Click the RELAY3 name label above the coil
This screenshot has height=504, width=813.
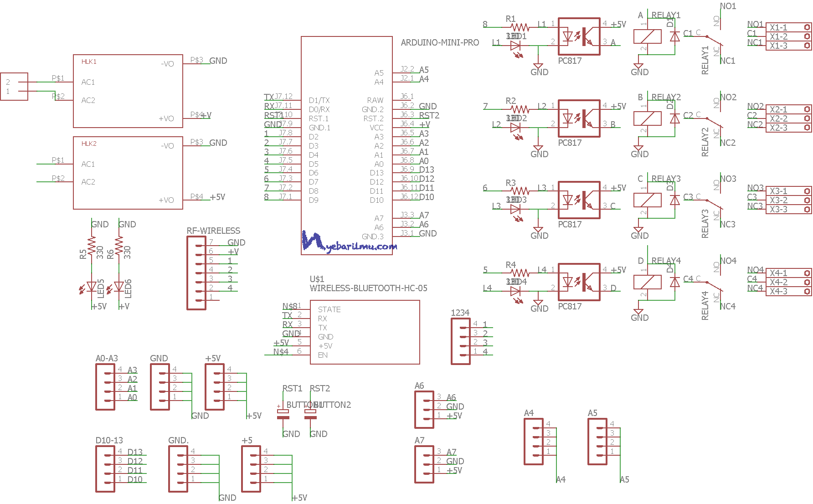tap(666, 179)
